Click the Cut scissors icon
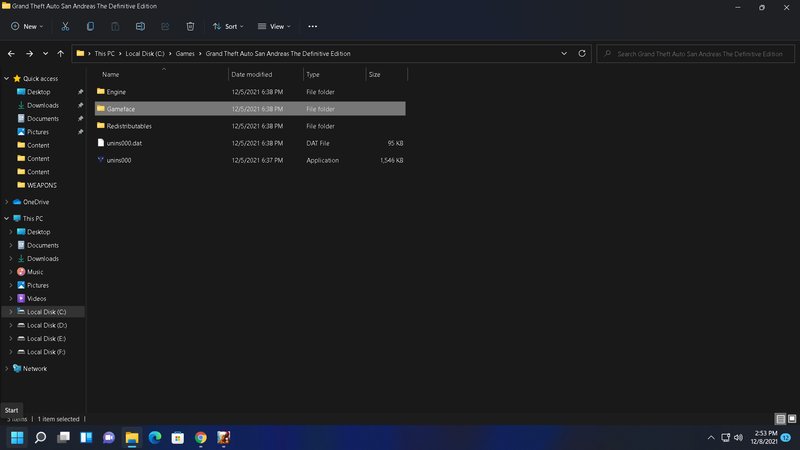This screenshot has width=800, height=450. coord(65,27)
